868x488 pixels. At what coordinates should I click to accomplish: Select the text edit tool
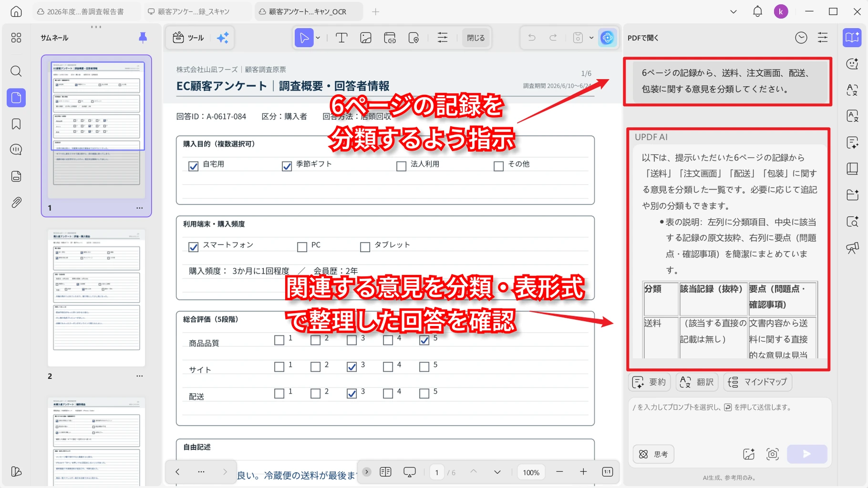click(341, 38)
